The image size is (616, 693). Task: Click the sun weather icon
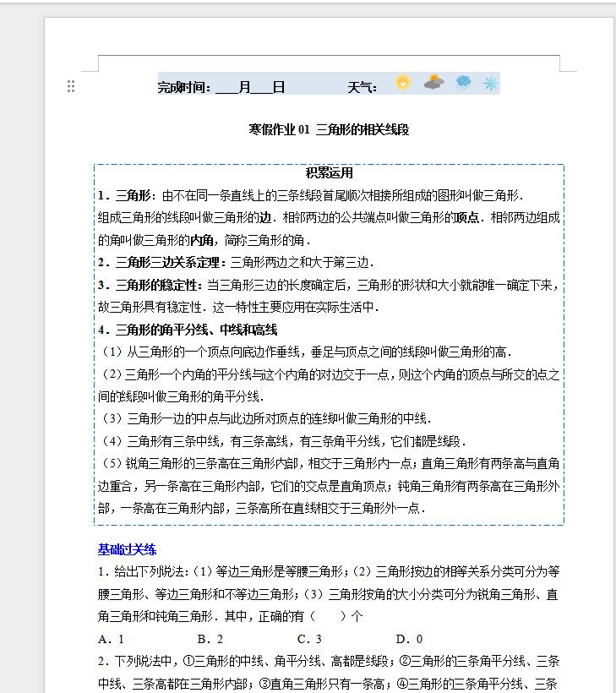point(403,83)
